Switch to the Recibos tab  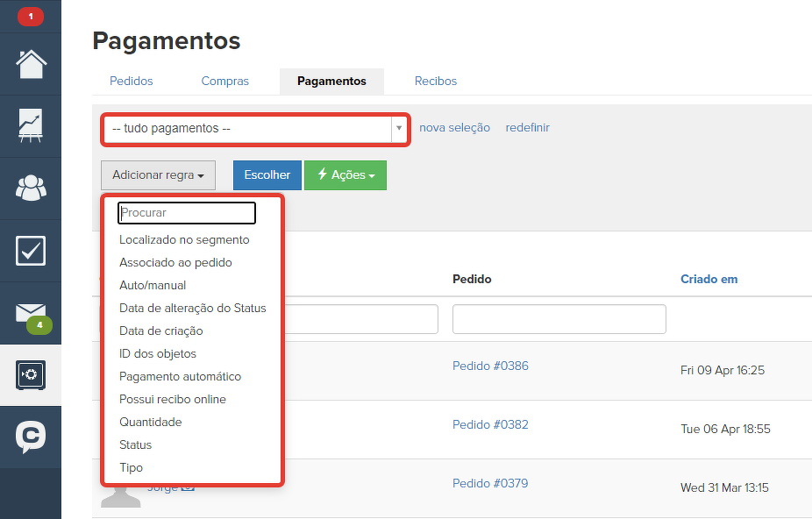(x=436, y=81)
